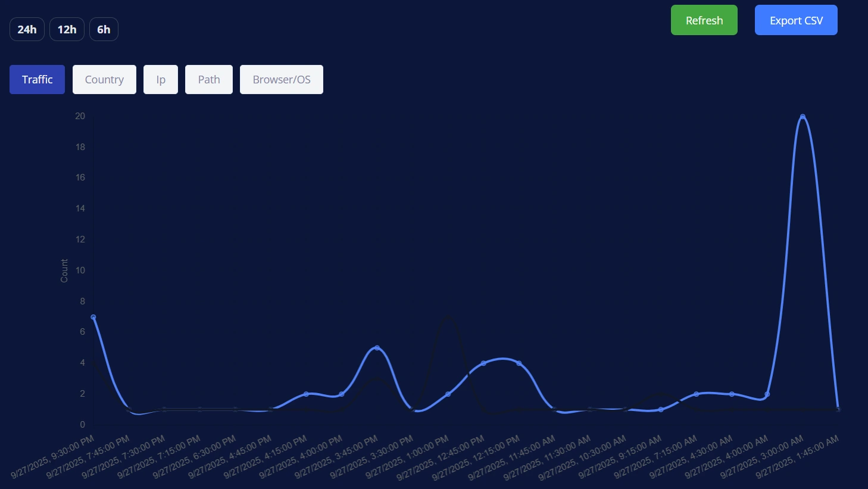Show the Browser/OS tab
This screenshot has height=489, width=868.
click(x=282, y=80)
